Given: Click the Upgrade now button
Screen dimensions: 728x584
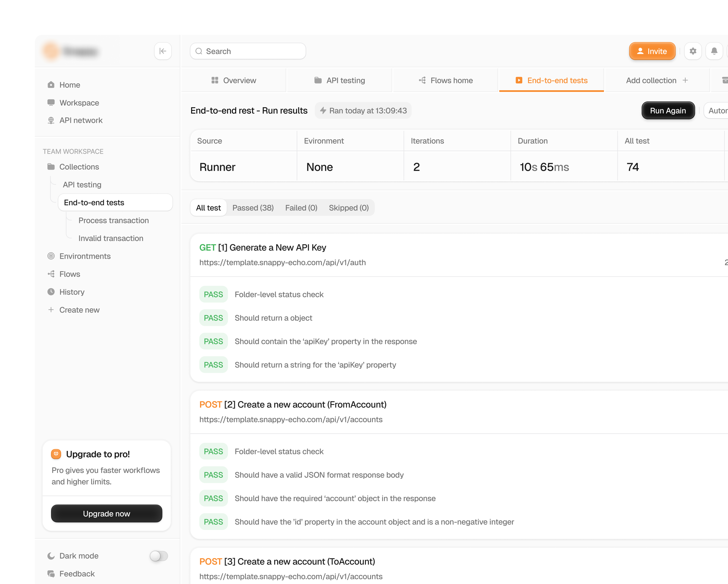Looking at the screenshot, I should coord(107,513).
